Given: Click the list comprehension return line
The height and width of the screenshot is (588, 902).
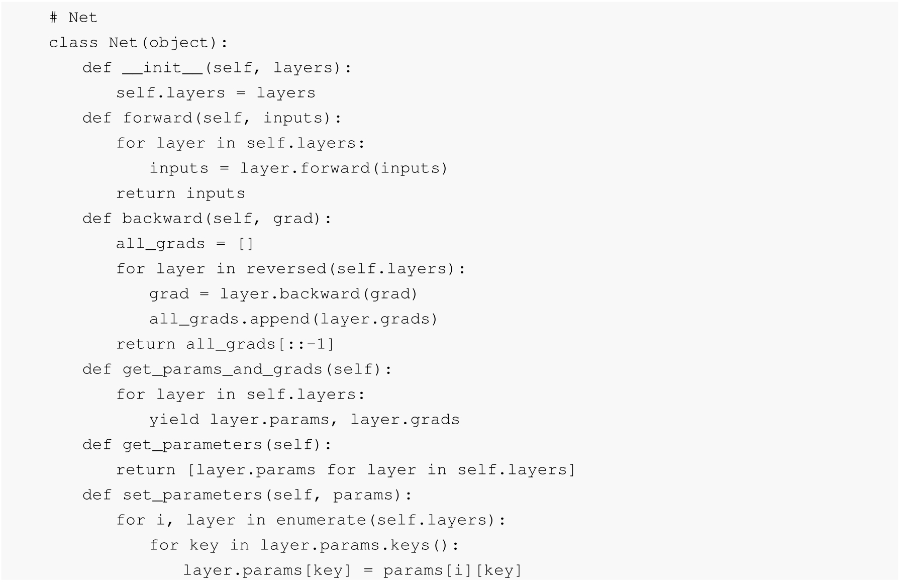Looking at the screenshot, I should [x=346, y=470].
